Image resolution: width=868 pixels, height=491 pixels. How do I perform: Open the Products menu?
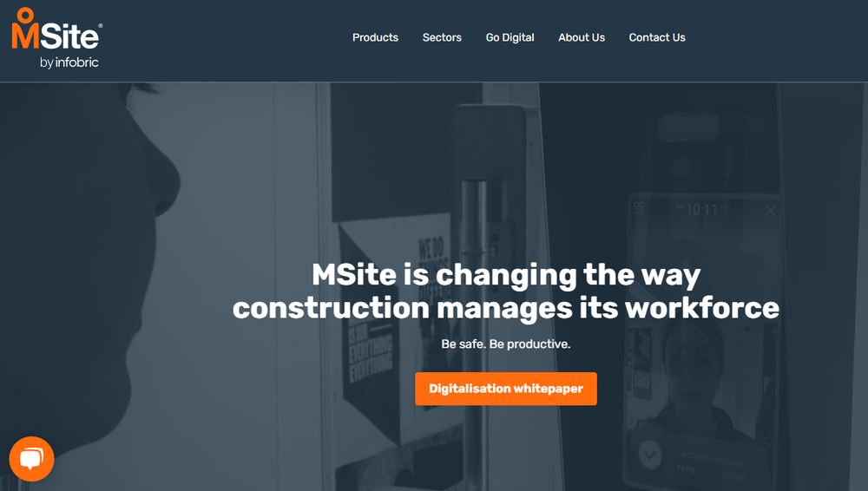point(375,37)
